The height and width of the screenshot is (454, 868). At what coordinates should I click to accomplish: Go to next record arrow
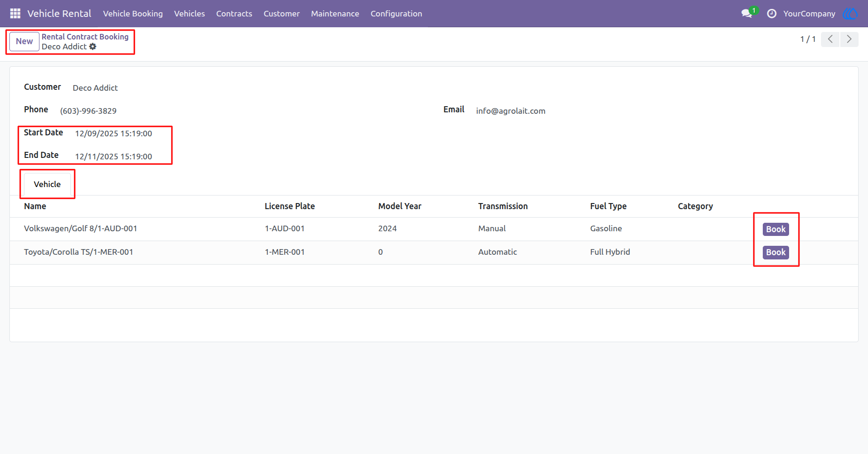pyautogui.click(x=849, y=39)
